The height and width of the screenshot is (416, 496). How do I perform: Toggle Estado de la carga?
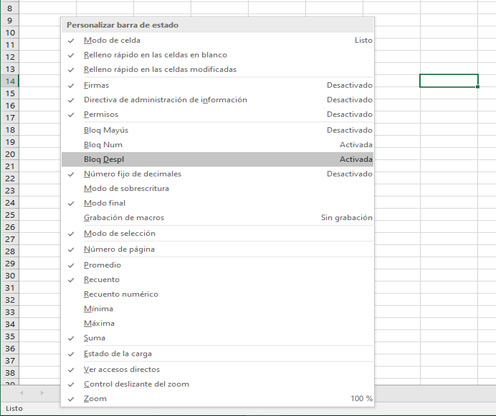point(218,354)
